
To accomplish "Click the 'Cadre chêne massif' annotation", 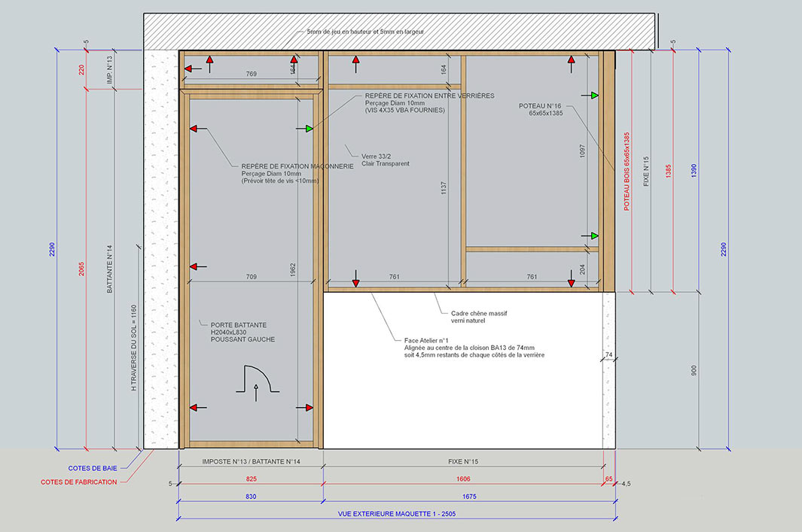I will tap(479, 313).
